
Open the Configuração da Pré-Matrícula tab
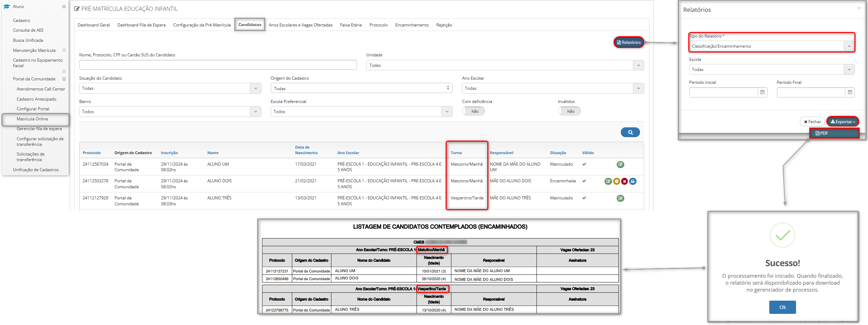[x=202, y=25]
